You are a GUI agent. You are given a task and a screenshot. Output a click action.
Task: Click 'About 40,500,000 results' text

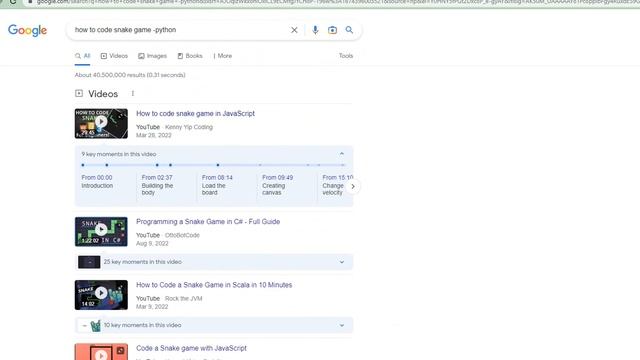point(130,75)
